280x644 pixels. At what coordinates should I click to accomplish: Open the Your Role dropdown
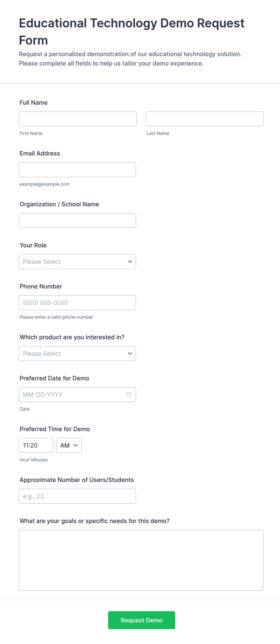coord(77,261)
